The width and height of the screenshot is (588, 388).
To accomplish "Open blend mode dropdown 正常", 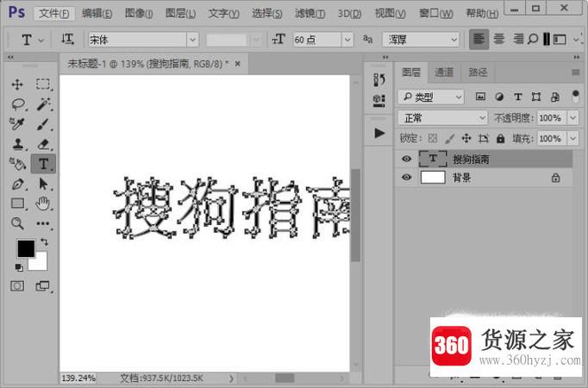I will 442,118.
